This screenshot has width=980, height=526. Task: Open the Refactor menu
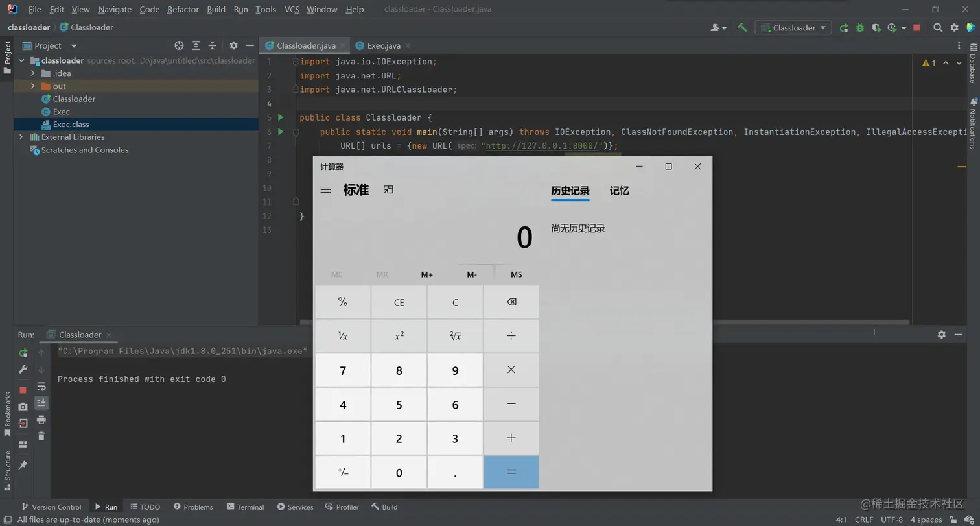[x=183, y=9]
